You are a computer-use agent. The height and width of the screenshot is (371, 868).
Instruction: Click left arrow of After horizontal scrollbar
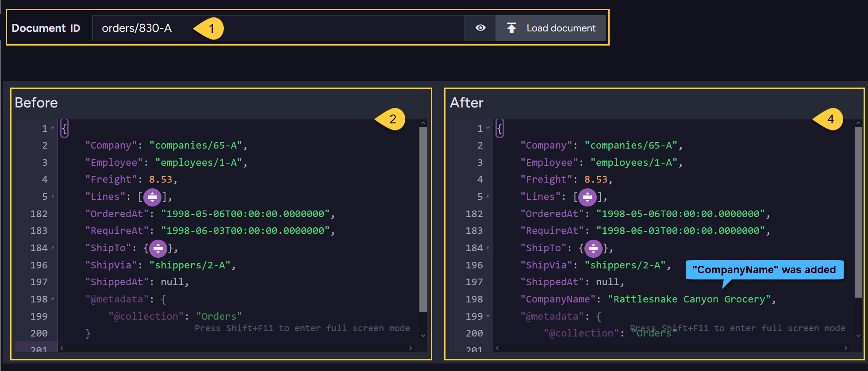pyautogui.click(x=497, y=348)
